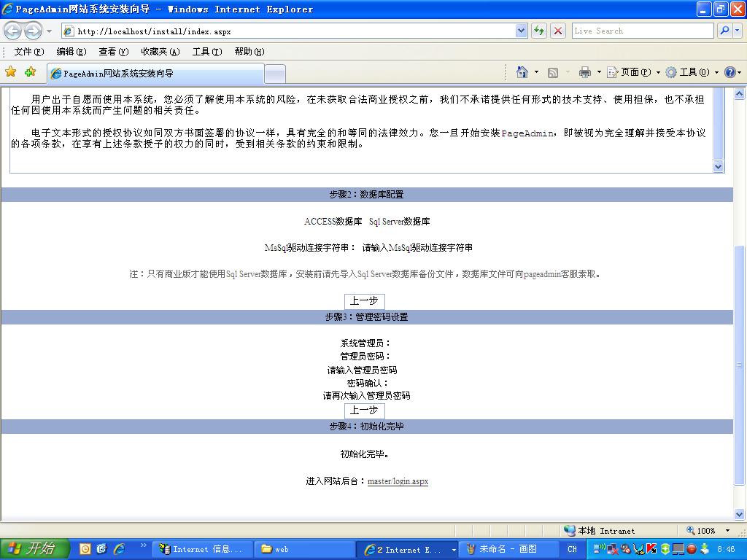Image resolution: width=747 pixels, height=560 pixels.
Task: Click the 本地 Intranet security zone
Action: point(600,531)
